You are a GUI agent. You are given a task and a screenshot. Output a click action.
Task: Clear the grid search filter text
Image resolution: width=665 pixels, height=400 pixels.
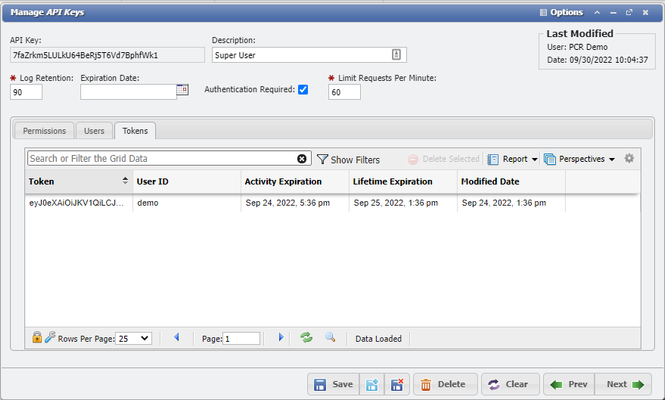[x=302, y=159]
